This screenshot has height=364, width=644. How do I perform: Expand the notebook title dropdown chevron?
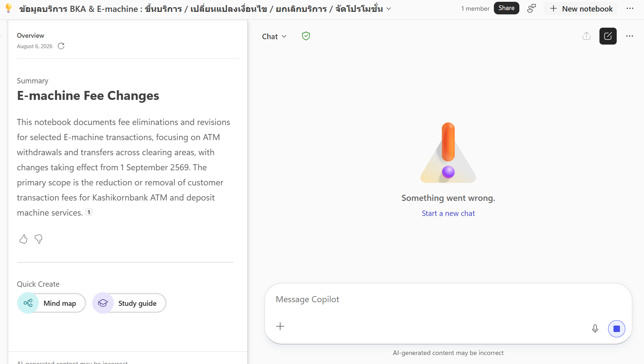pos(389,9)
